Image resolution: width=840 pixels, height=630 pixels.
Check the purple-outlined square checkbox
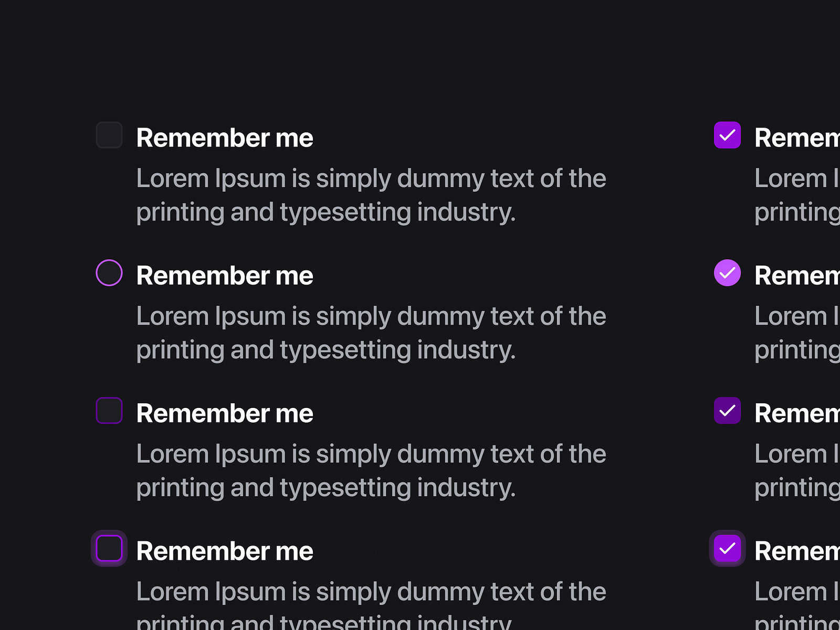(109, 411)
